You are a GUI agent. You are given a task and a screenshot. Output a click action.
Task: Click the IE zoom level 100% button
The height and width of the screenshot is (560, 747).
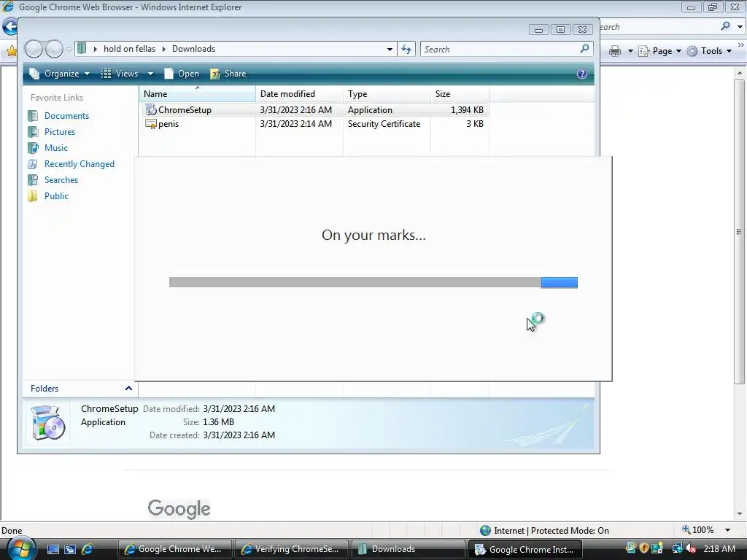point(698,530)
